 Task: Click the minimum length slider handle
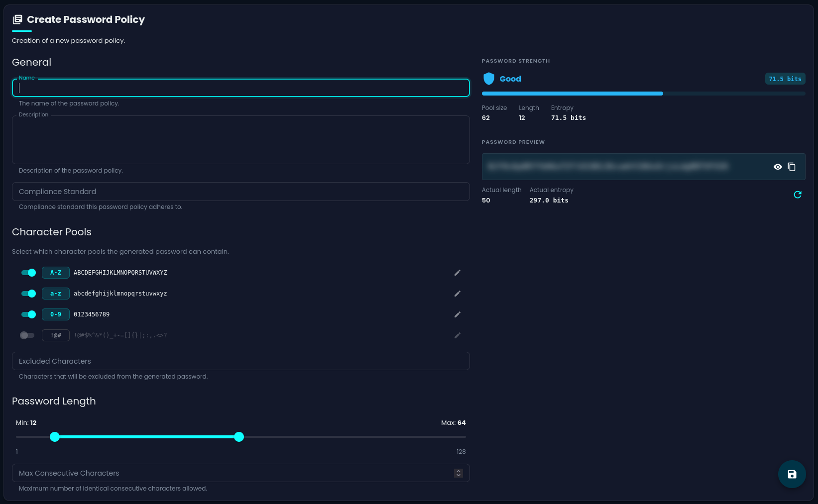click(x=55, y=437)
